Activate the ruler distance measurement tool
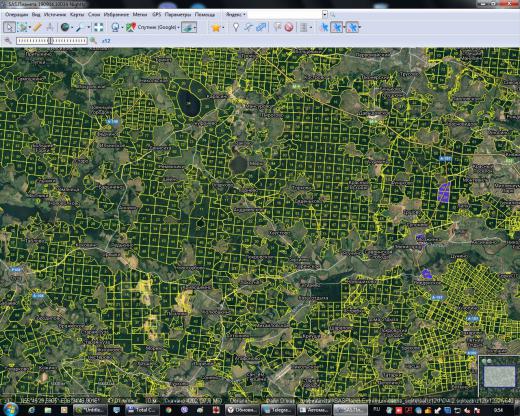520x416 pixels. click(38, 27)
